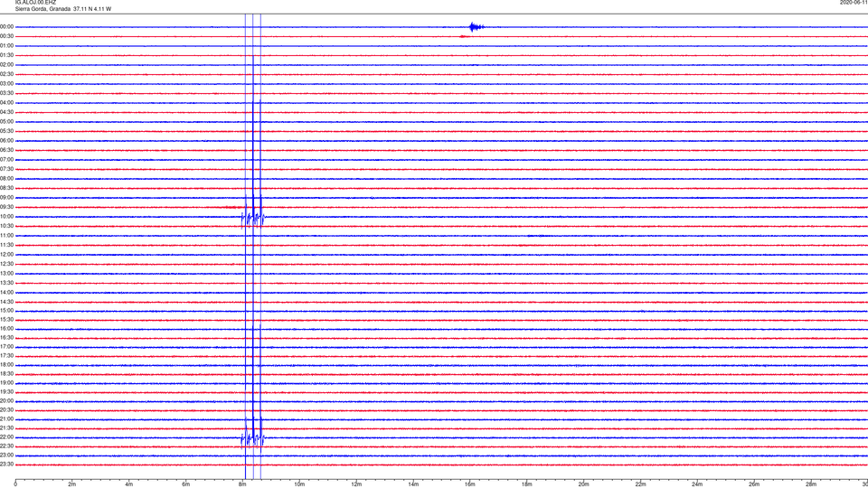Click the 28m tick label on time axis
The width and height of the screenshot is (868, 488).
coord(811,484)
